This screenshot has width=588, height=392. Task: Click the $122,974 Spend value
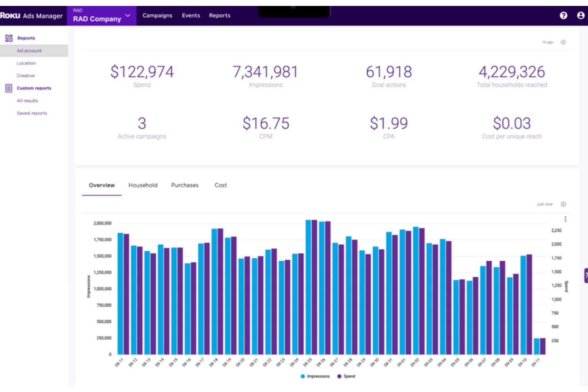[142, 72]
